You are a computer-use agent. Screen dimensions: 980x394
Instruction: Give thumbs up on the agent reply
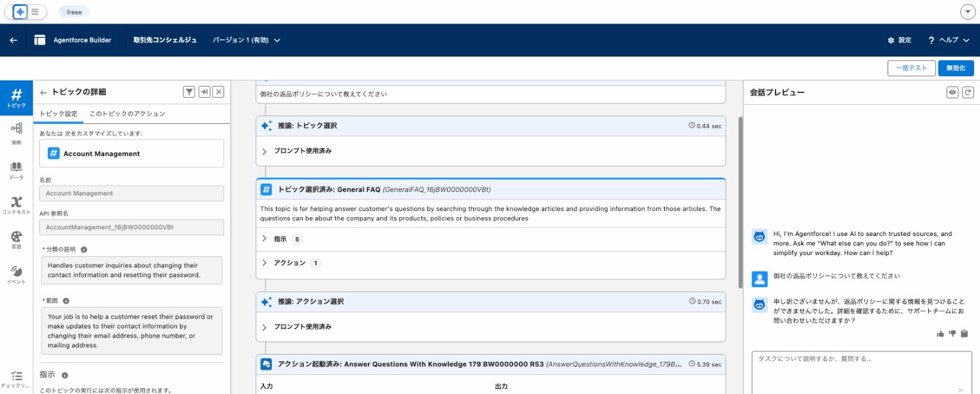[941, 333]
